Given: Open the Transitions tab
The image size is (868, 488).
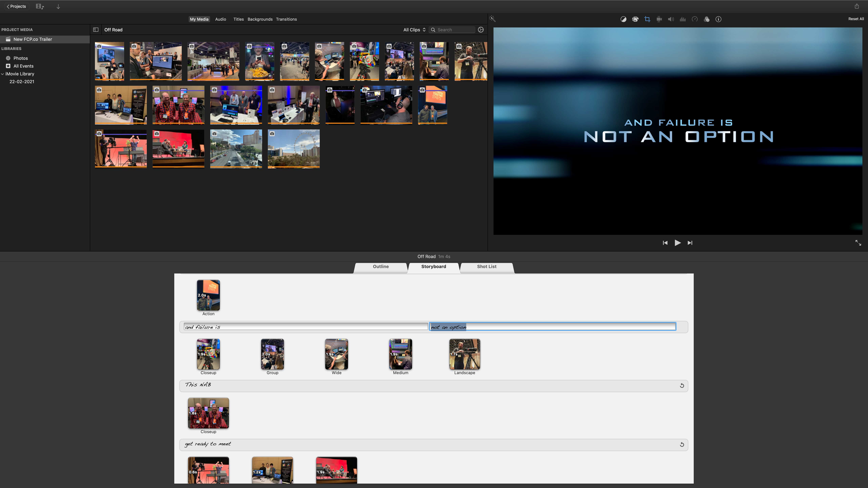Looking at the screenshot, I should coord(286,19).
